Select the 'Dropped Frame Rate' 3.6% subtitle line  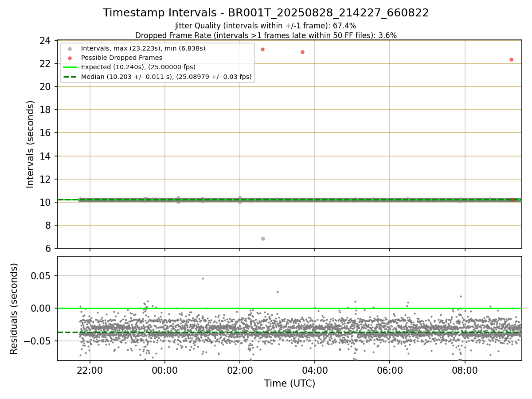pyautogui.click(x=266, y=35)
